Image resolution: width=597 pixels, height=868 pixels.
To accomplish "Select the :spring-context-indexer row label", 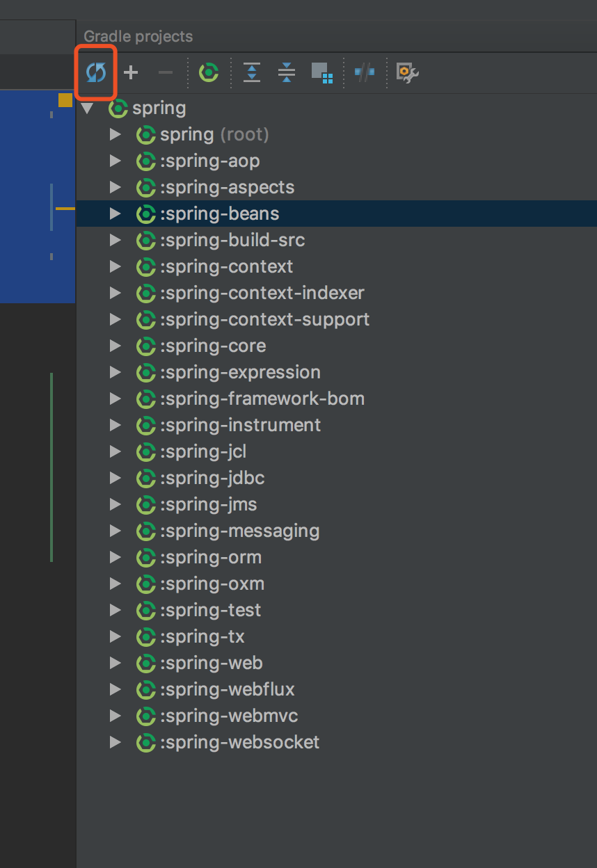I will pyautogui.click(x=262, y=294).
